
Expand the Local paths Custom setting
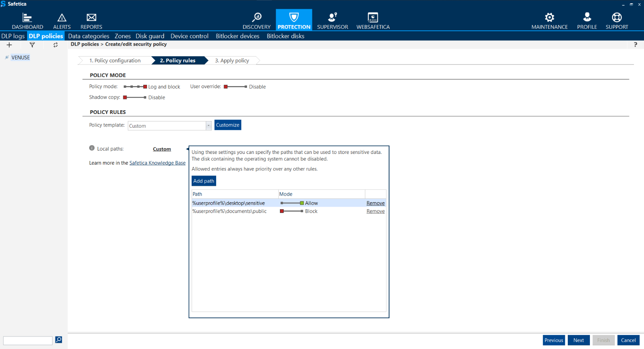[x=162, y=149]
